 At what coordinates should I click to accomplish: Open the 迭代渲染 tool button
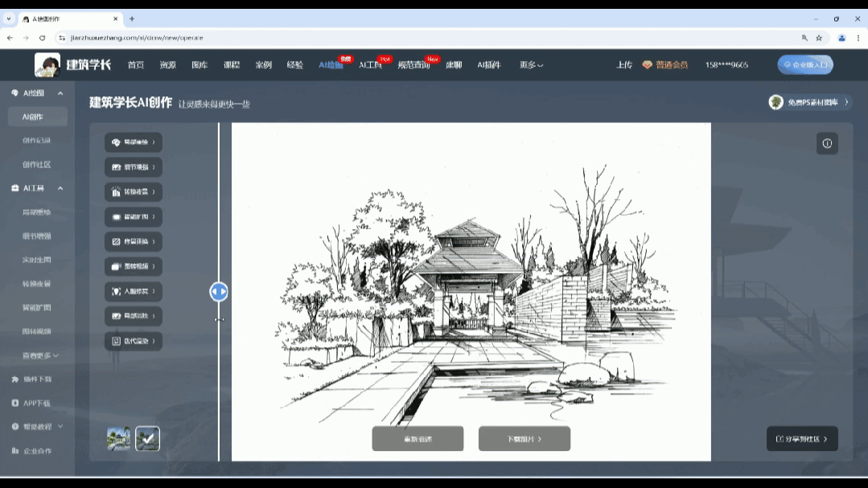pos(134,341)
